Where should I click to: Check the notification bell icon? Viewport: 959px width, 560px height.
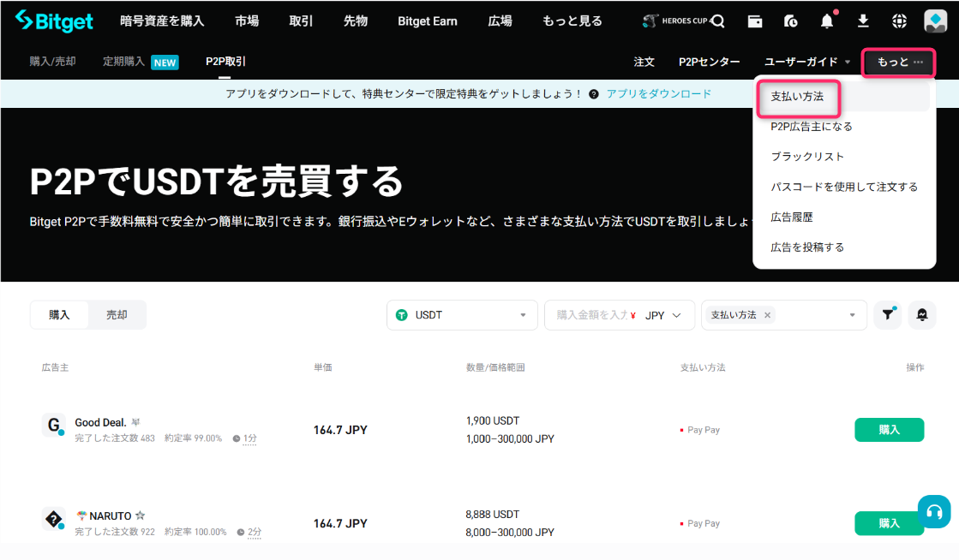(826, 21)
